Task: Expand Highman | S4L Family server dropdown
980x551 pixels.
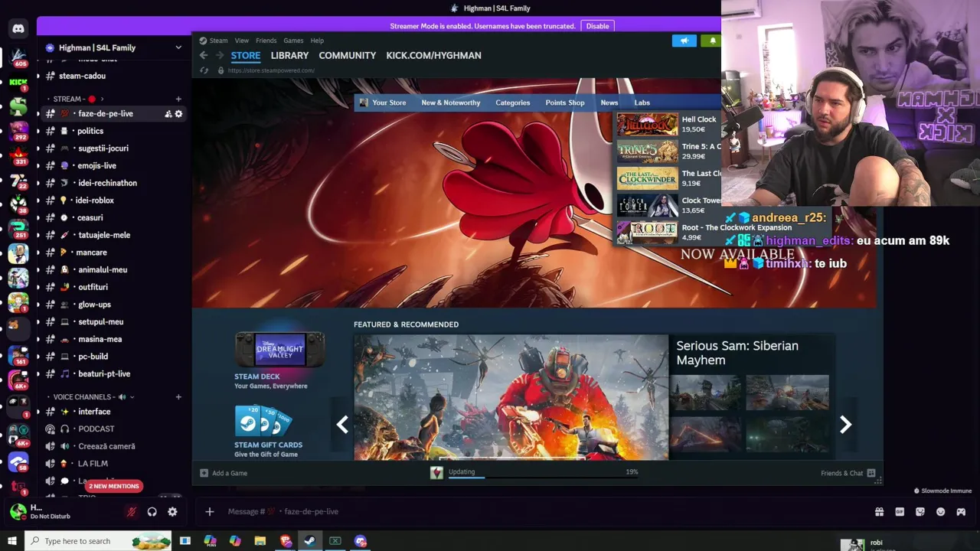Action: (x=178, y=47)
